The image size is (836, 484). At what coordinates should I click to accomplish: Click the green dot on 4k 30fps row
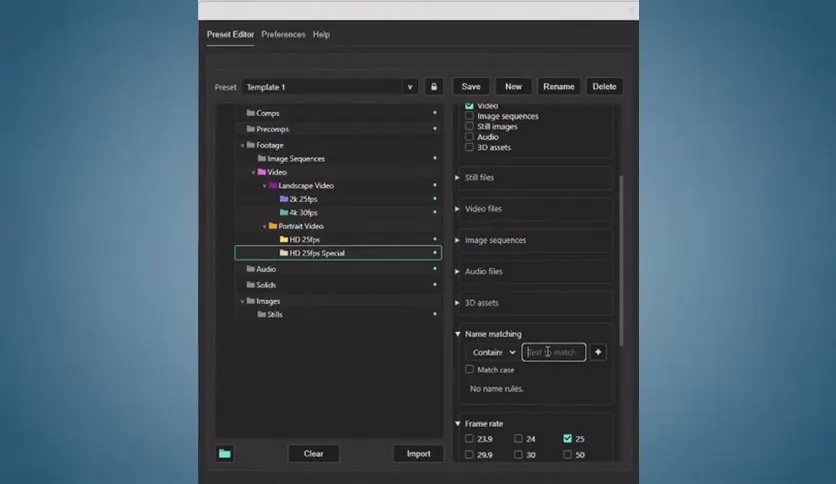point(435,212)
